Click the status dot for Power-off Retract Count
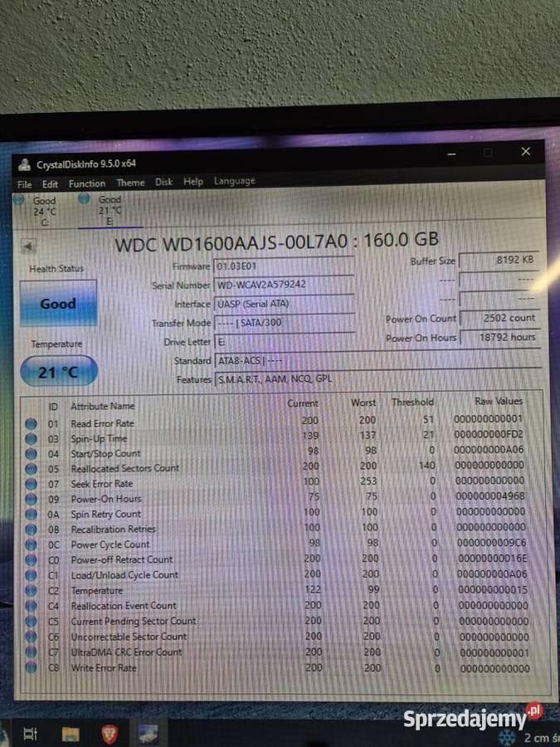Image resolution: width=560 pixels, height=747 pixels. [31, 560]
